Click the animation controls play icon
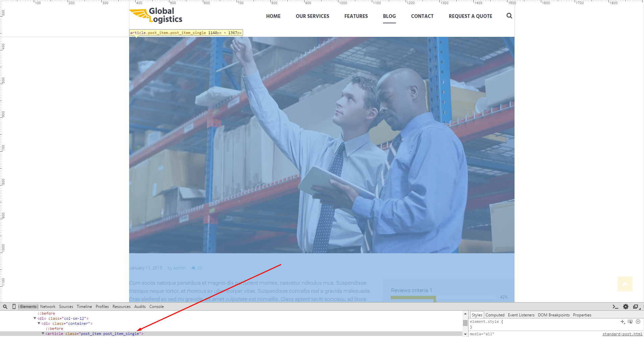Viewport: 644px width, 337px height. (638, 322)
